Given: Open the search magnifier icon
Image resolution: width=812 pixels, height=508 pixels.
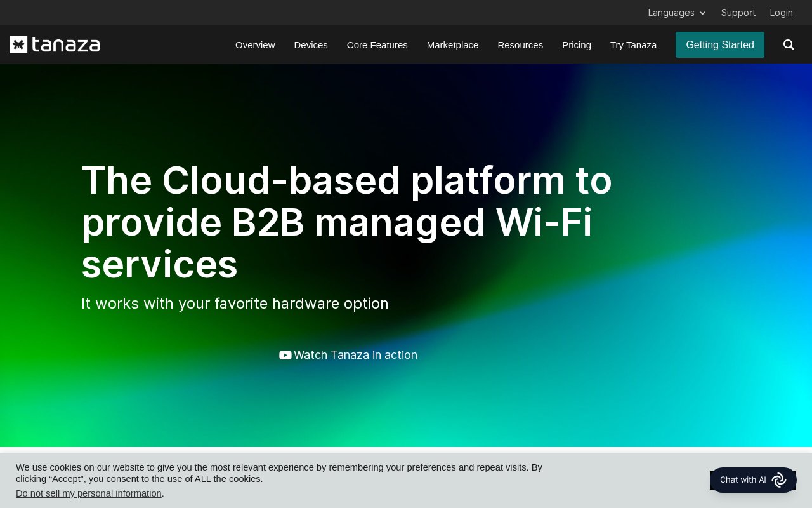Looking at the screenshot, I should click(x=789, y=44).
